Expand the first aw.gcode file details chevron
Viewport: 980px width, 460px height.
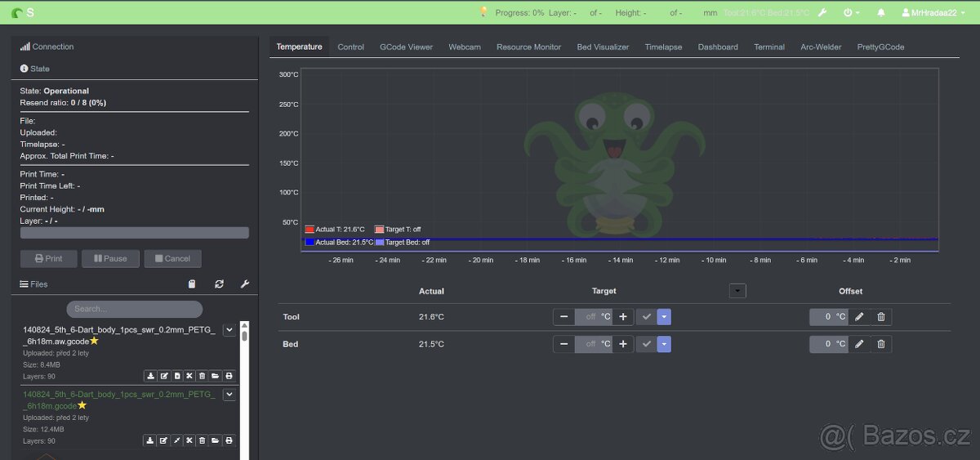pos(229,330)
